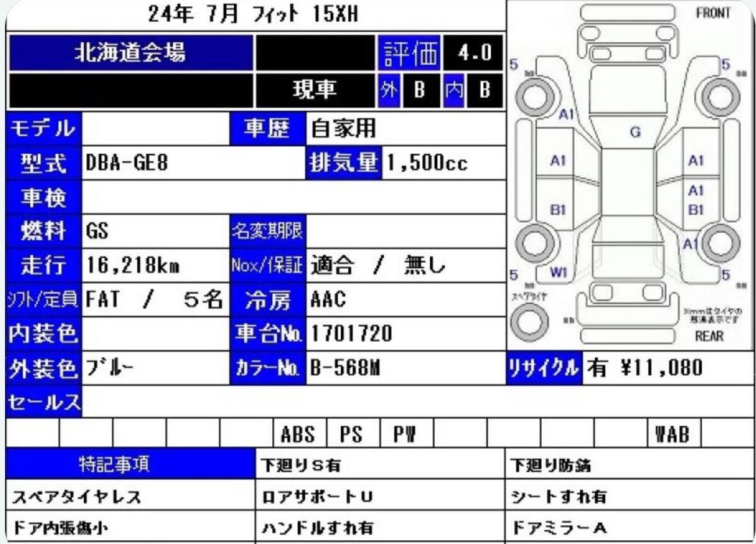This screenshot has width=756, height=544.
Task: Click the 燃料 label
Action: (43, 231)
